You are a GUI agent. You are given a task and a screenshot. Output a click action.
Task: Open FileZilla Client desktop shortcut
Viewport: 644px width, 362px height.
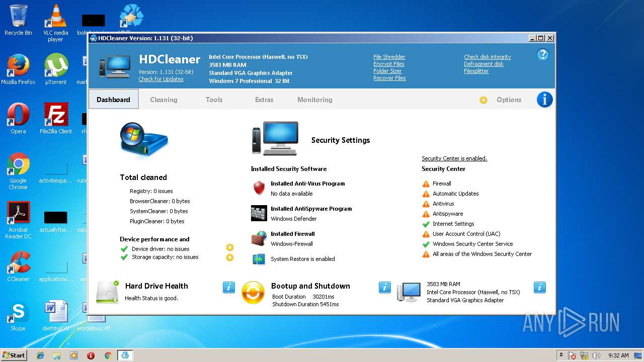pos(56,119)
